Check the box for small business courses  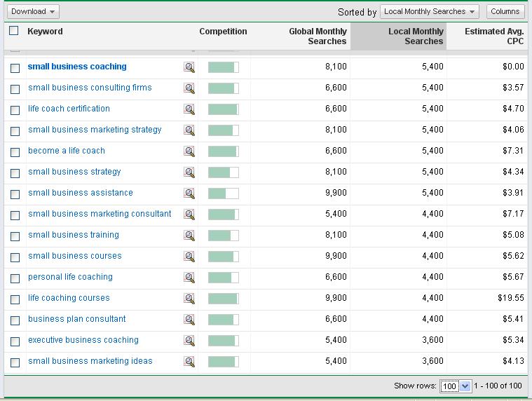coord(15,257)
